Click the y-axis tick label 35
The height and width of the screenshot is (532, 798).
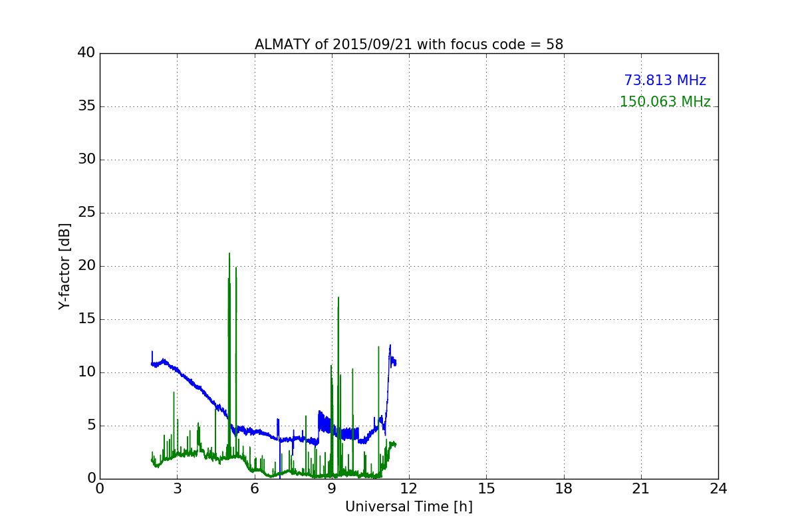(x=86, y=106)
